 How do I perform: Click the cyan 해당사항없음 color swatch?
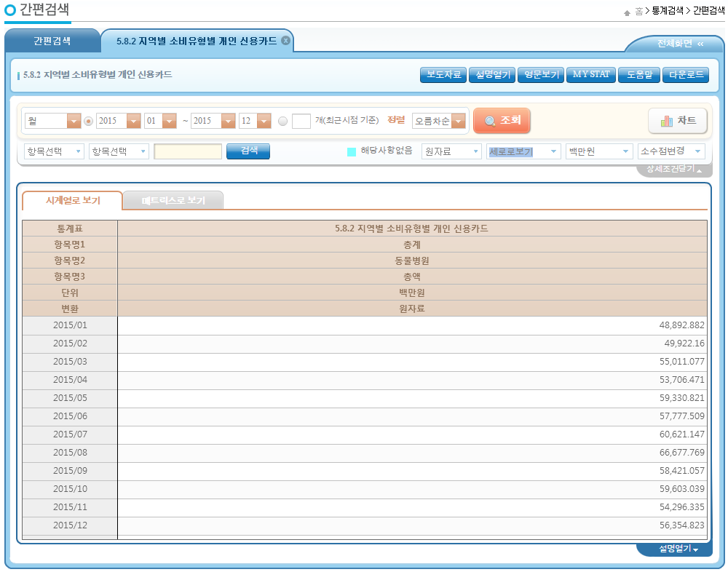coord(352,151)
